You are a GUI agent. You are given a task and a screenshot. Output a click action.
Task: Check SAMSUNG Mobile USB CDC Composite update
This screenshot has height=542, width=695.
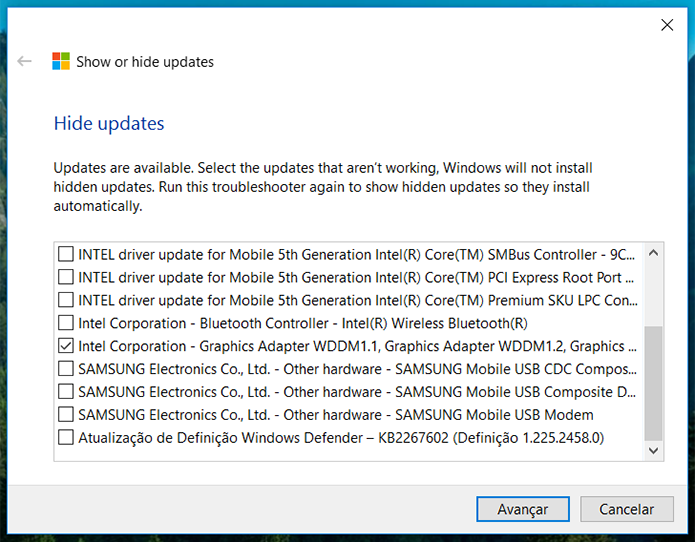coord(66,369)
